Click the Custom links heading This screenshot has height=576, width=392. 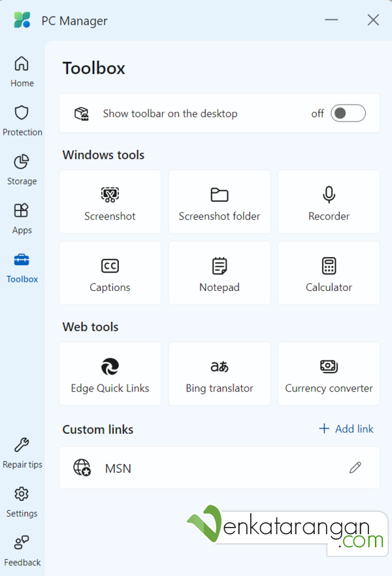click(97, 430)
